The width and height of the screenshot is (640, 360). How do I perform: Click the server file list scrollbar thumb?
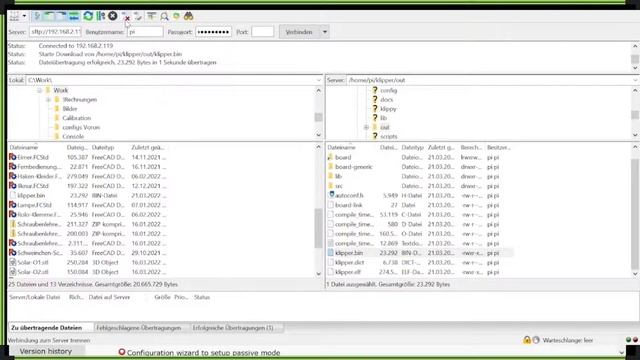[x=635, y=215]
